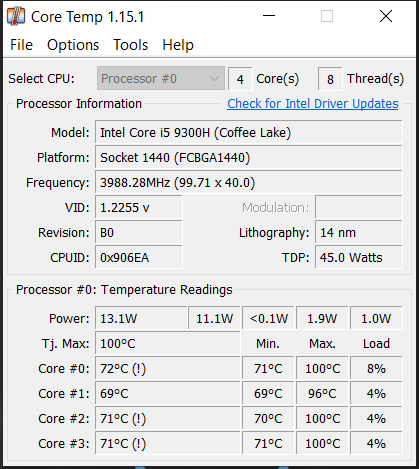Follow the Check for Intel Driver Updates link

pos(313,104)
